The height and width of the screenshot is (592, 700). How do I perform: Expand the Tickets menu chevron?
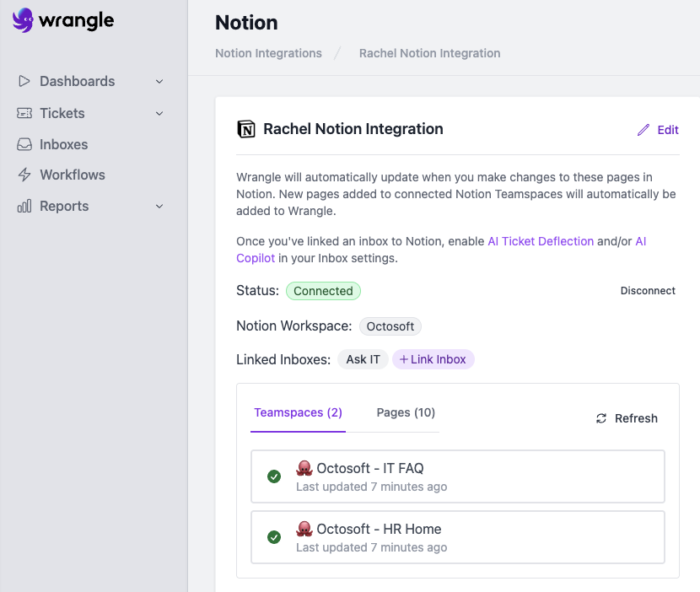159,113
